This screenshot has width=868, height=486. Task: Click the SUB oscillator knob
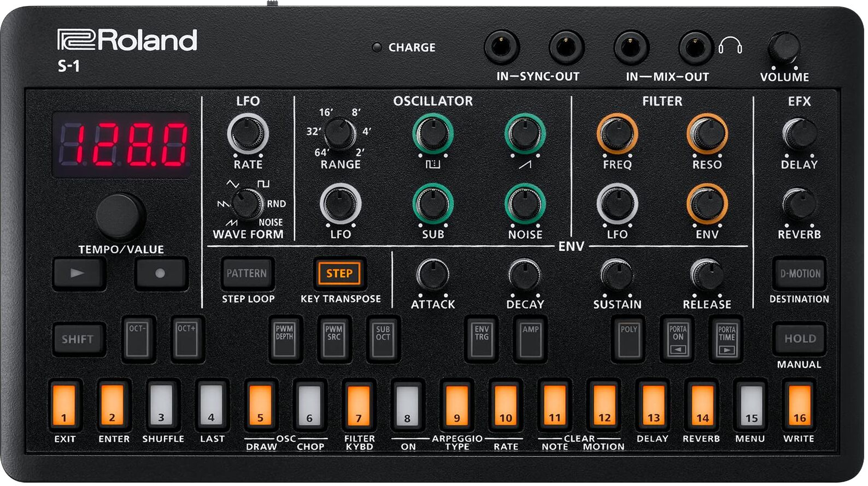(433, 204)
